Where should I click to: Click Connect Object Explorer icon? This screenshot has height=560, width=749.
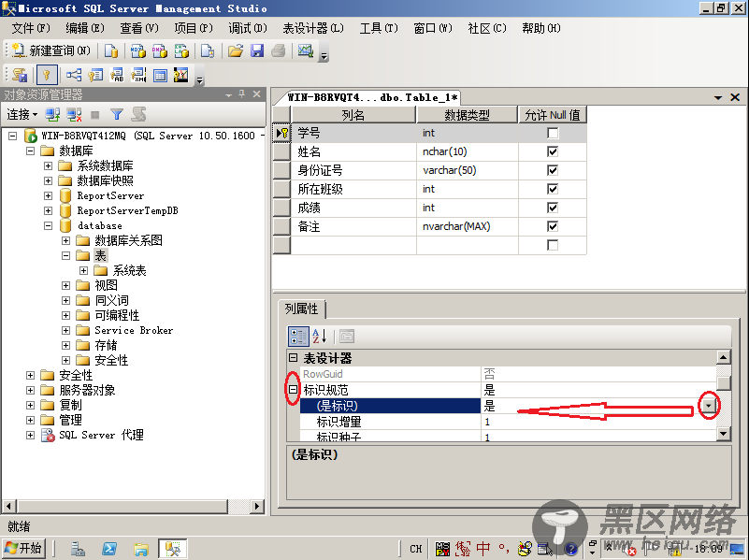[x=52, y=115]
